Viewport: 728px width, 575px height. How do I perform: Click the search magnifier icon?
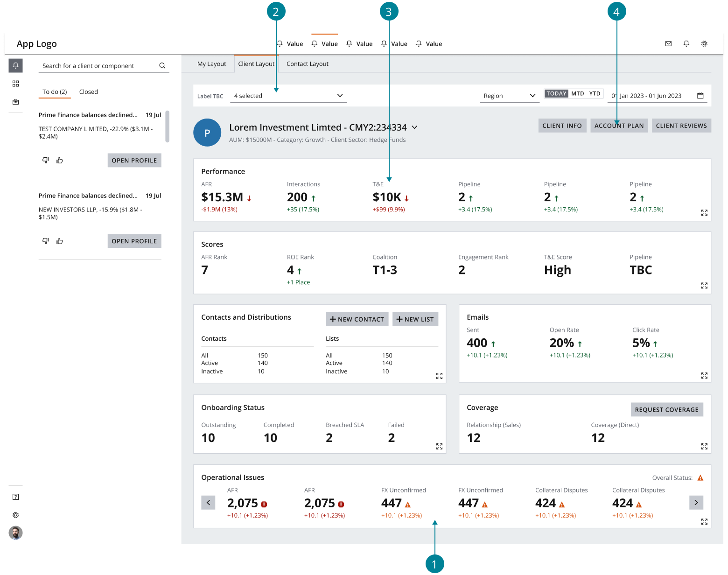coord(162,66)
